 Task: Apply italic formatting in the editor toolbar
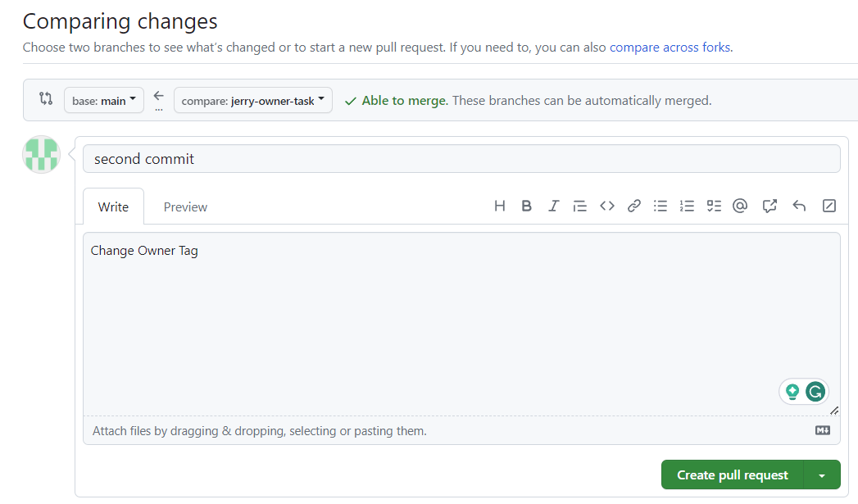click(x=553, y=207)
